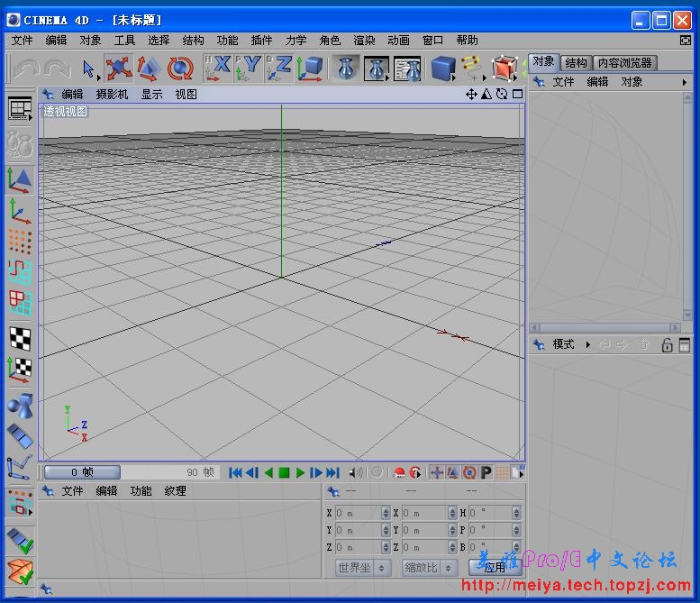Open the 渲染 (Render) menu
This screenshot has height=603, width=700.
[364, 41]
